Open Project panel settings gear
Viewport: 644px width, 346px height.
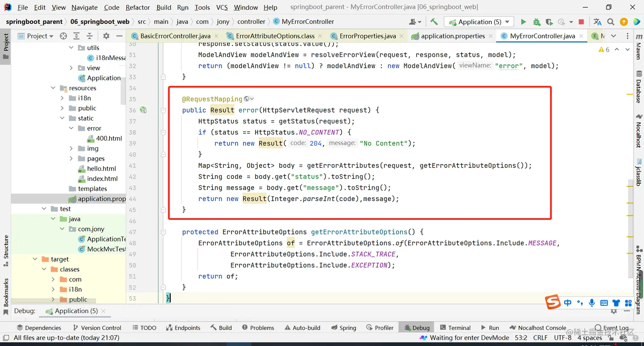[106, 36]
